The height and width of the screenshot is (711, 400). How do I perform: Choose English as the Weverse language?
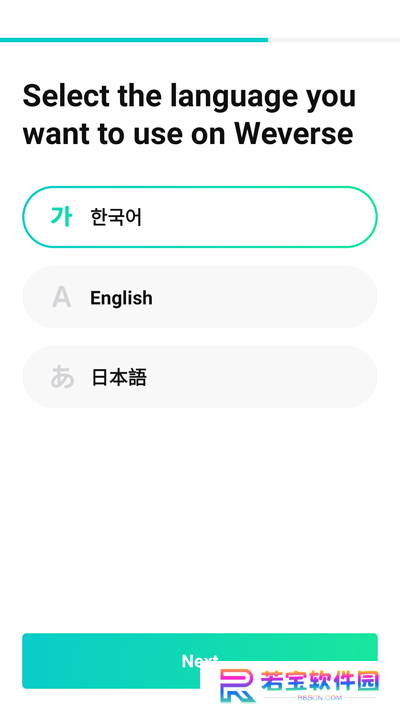[200, 297]
